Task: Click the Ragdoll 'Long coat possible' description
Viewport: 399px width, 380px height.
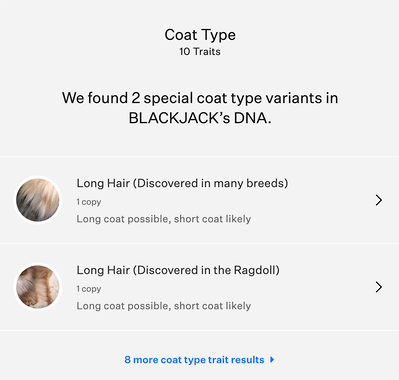Action: click(x=164, y=306)
